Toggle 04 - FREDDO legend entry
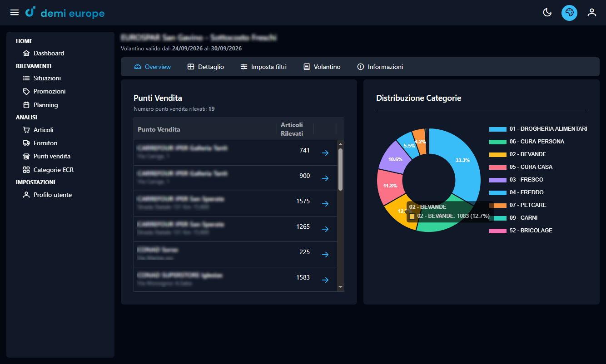This screenshot has width=606, height=364. click(516, 192)
